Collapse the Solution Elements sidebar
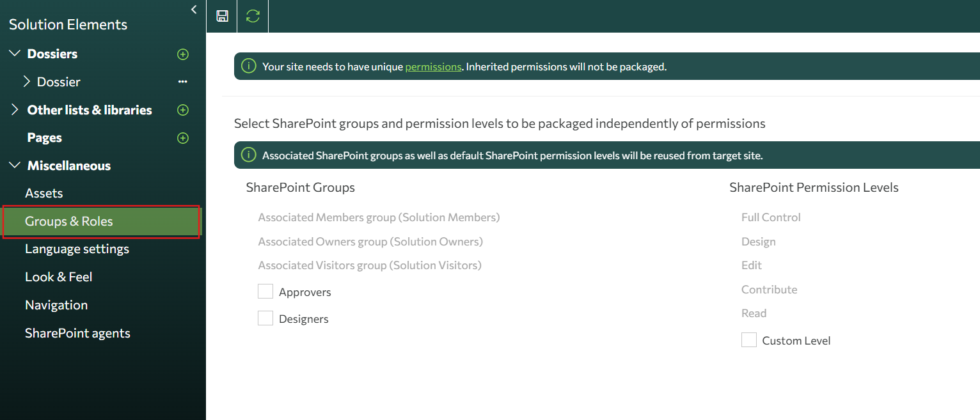 pos(193,9)
